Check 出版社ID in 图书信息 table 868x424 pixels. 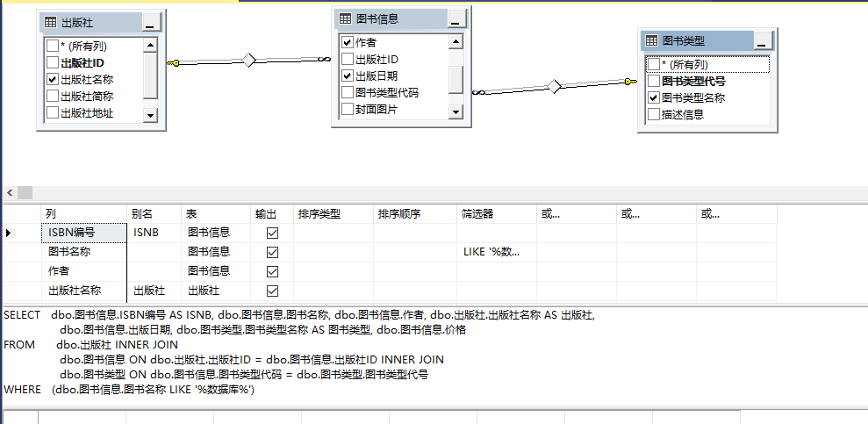point(348,59)
